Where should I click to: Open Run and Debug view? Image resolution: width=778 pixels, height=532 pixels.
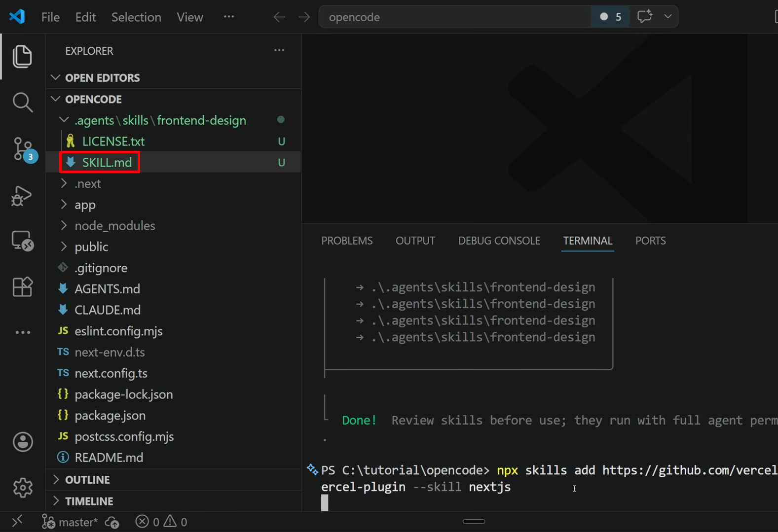point(22,196)
